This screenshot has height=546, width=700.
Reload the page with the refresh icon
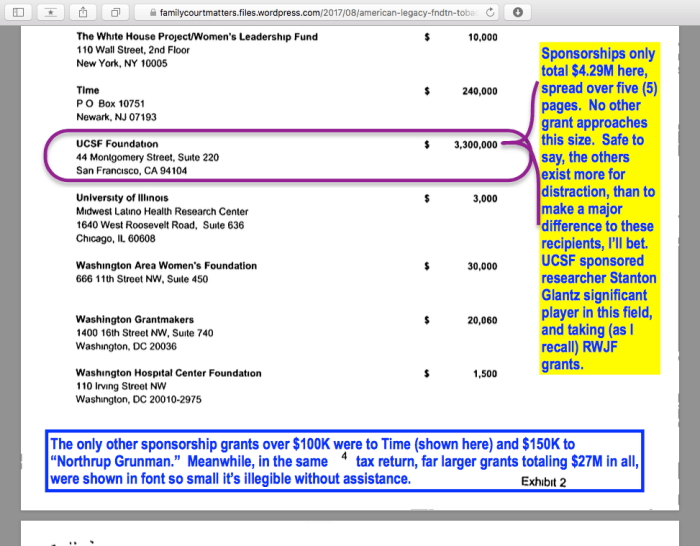[x=490, y=12]
